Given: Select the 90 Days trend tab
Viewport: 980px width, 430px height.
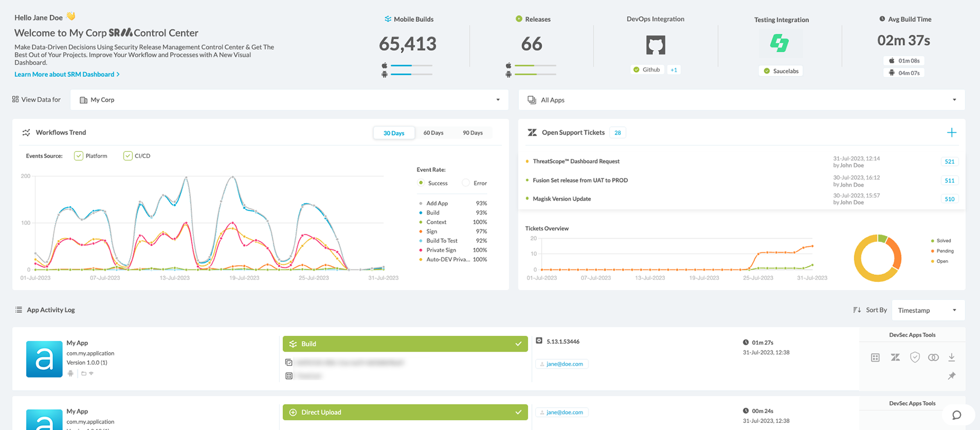Looking at the screenshot, I should tap(473, 133).
